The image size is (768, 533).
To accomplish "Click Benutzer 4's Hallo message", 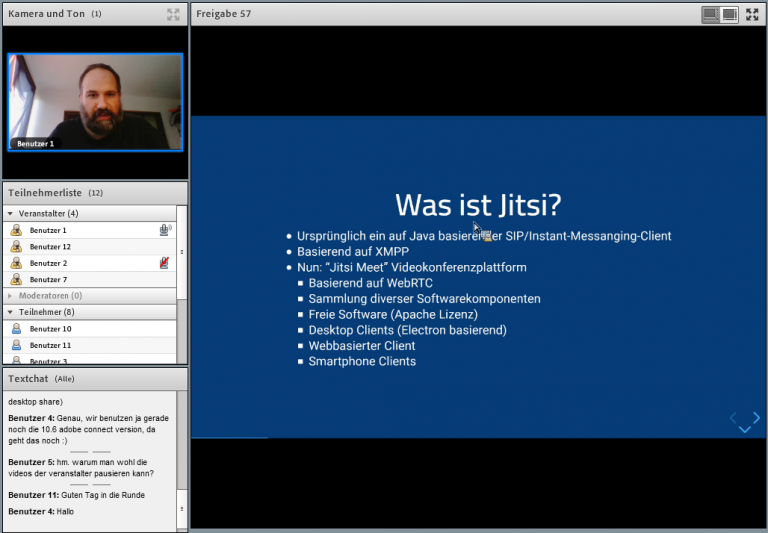I will [x=41, y=511].
